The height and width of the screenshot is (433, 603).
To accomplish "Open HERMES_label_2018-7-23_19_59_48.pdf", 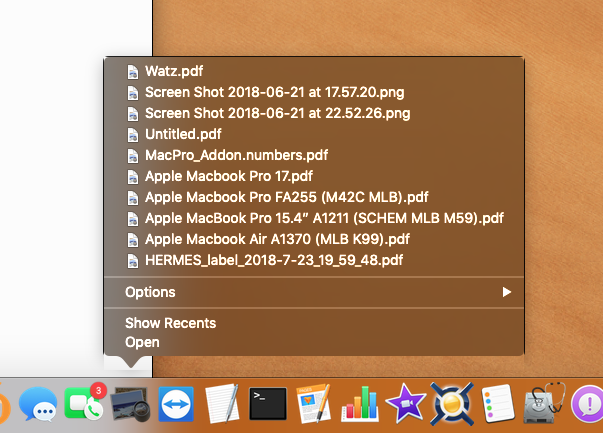I will coord(313,260).
